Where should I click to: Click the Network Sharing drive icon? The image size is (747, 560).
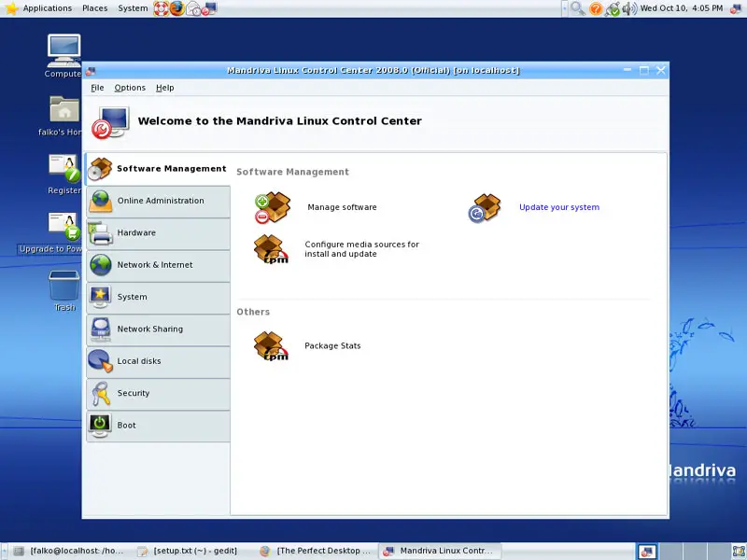click(x=101, y=329)
